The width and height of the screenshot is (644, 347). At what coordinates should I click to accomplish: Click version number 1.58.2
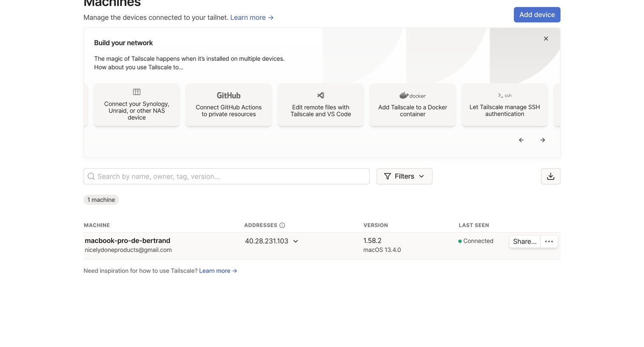[372, 241]
